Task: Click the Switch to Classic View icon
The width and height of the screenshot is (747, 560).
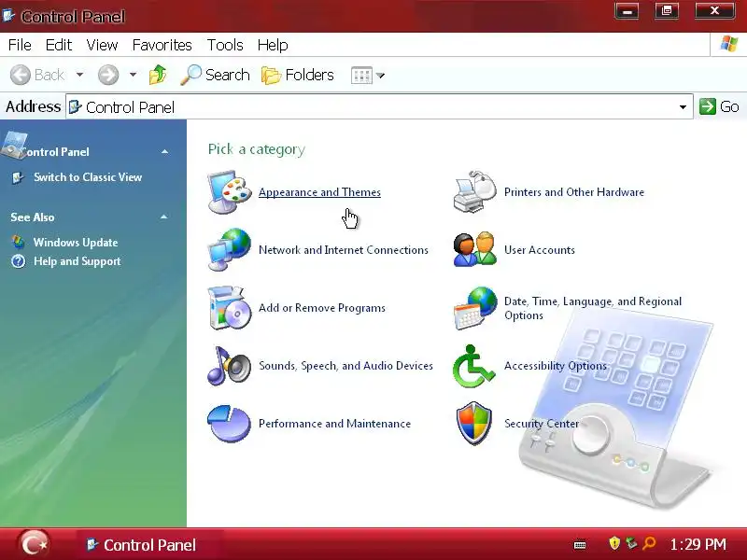Action: (18, 177)
